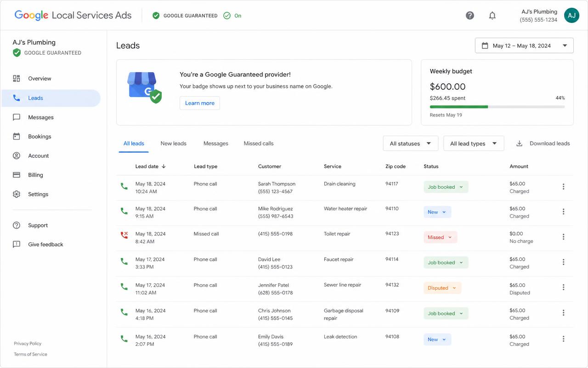Click the Billing card icon in sidebar

pyautogui.click(x=17, y=175)
